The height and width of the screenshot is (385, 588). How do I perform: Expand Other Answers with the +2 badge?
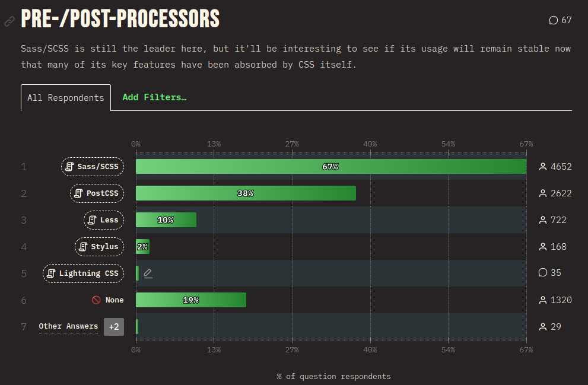[113, 327]
